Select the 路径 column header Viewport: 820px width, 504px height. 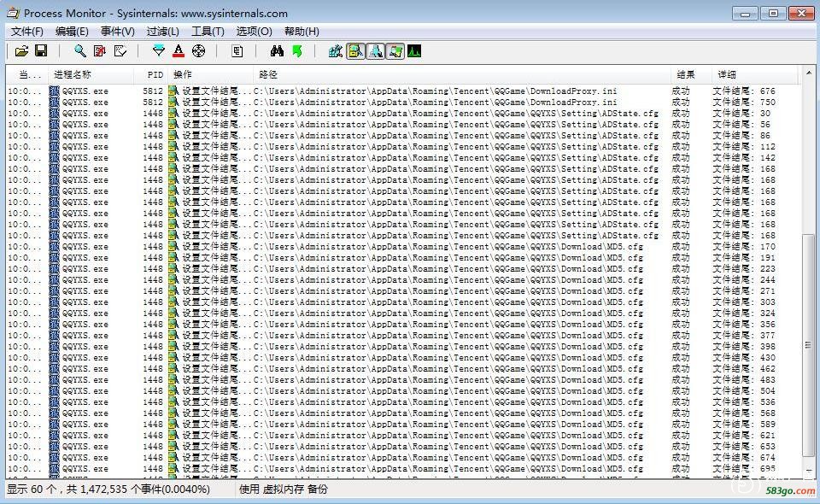(462, 75)
